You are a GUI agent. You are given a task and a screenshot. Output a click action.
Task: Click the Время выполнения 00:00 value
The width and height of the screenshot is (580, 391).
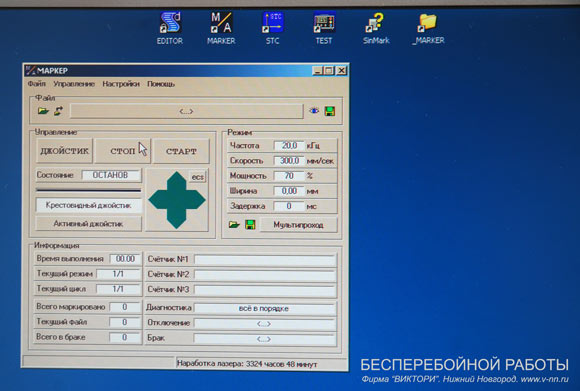point(125,259)
